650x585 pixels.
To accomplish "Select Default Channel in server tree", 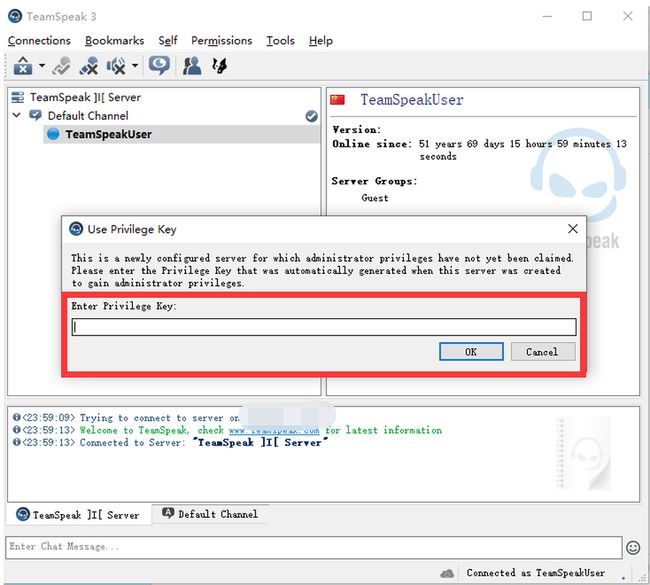I will (88, 116).
